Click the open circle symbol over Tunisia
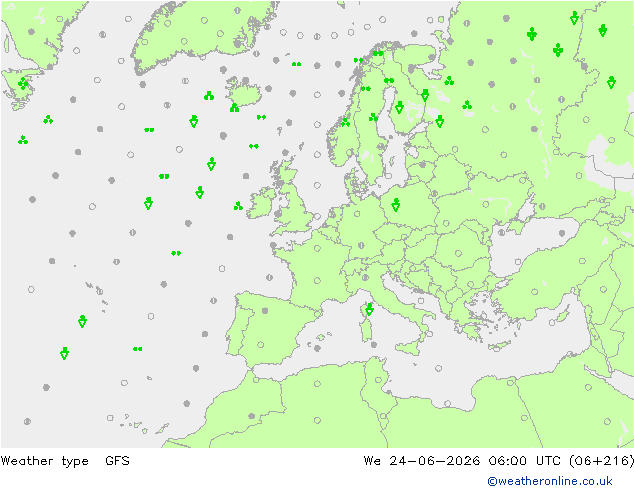This screenshot has width=634, height=490. 378,380
